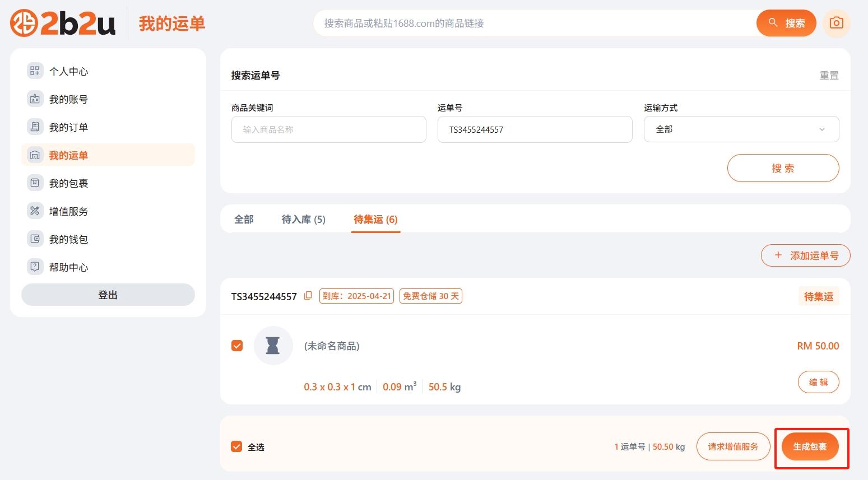Toggle the 全选 checkbox

tap(236, 446)
